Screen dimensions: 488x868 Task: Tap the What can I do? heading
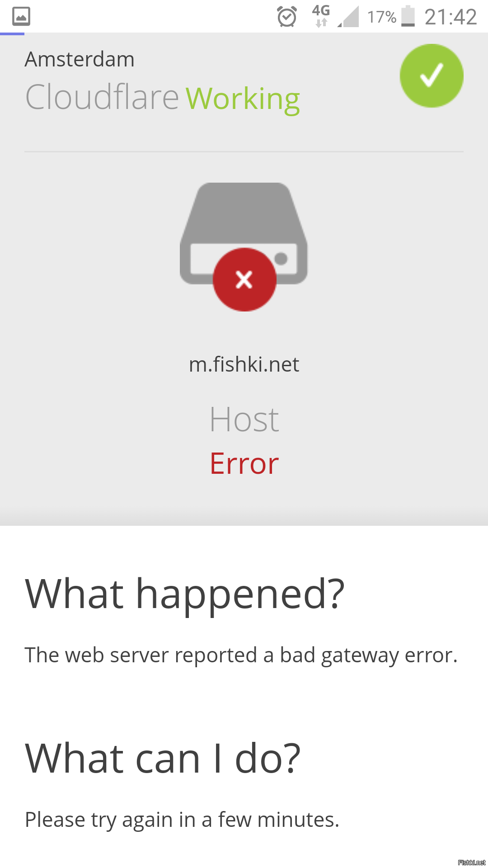tap(163, 759)
